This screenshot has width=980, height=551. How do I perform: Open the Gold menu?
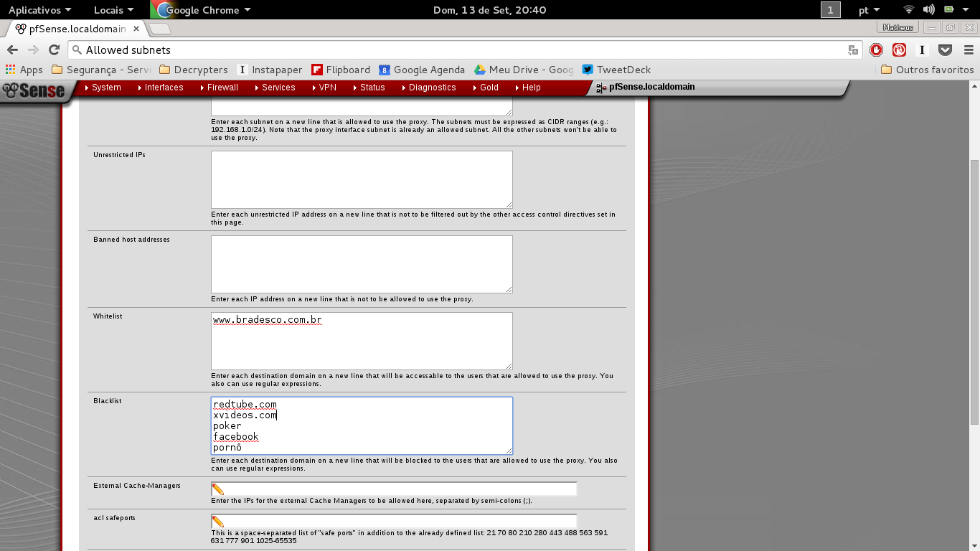coord(486,88)
